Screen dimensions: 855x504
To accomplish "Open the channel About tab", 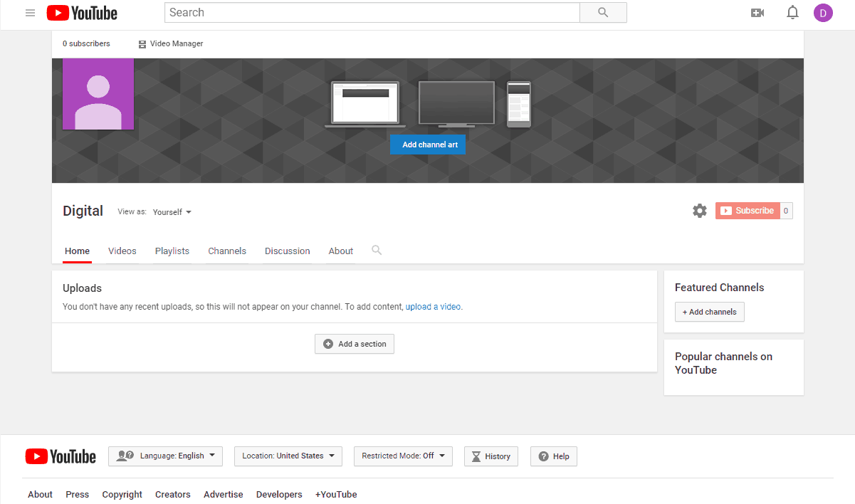I will point(341,251).
